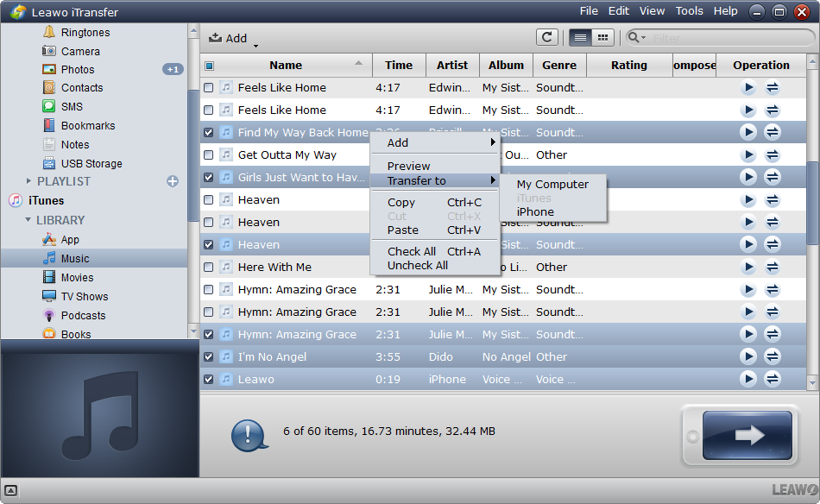This screenshot has width=820, height=504.
Task: Open the Tools menu
Action: click(x=689, y=11)
